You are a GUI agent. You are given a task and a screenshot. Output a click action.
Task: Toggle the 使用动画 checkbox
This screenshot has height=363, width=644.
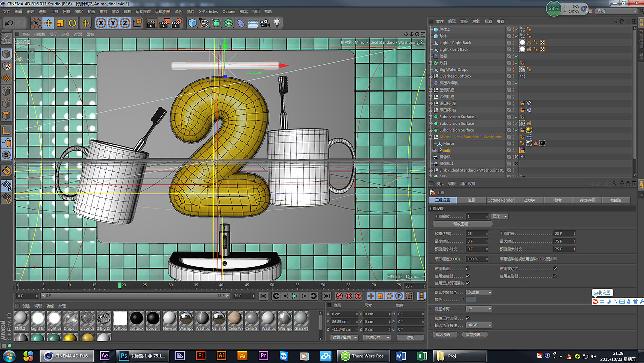click(468, 269)
